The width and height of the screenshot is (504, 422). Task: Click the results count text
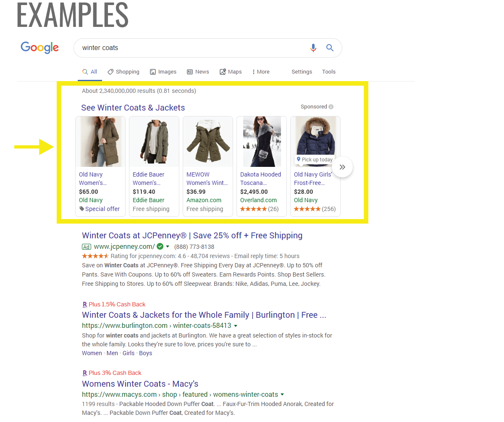(139, 91)
